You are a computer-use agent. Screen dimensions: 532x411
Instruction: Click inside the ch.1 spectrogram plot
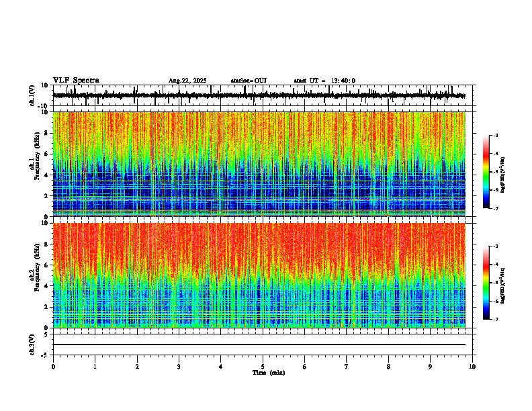[259, 164]
